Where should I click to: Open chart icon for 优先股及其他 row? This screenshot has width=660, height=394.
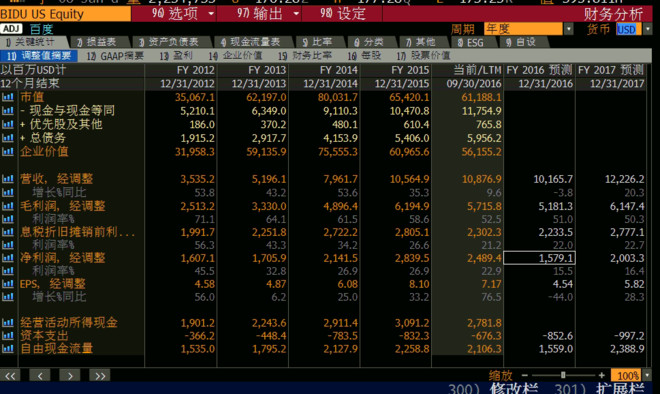(x=8, y=124)
